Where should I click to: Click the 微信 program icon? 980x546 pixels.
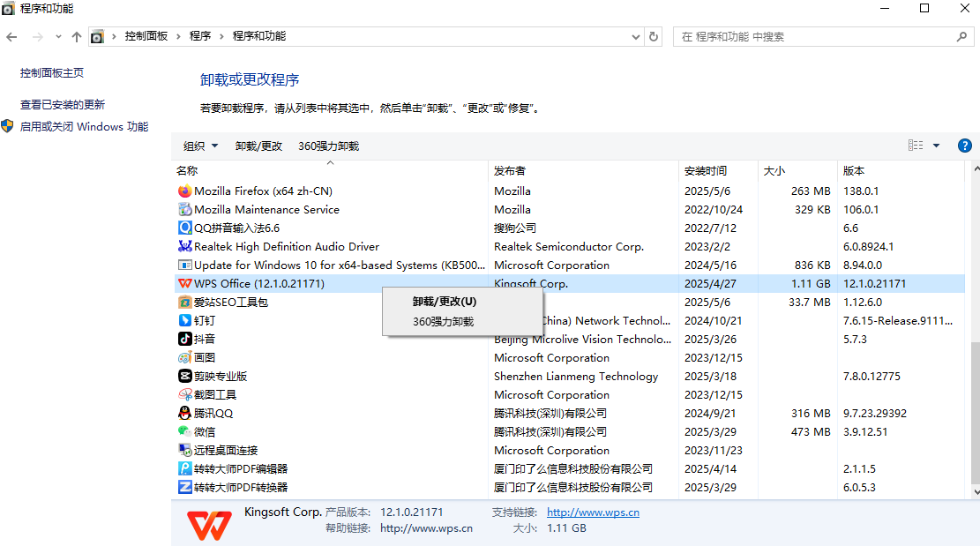click(185, 431)
